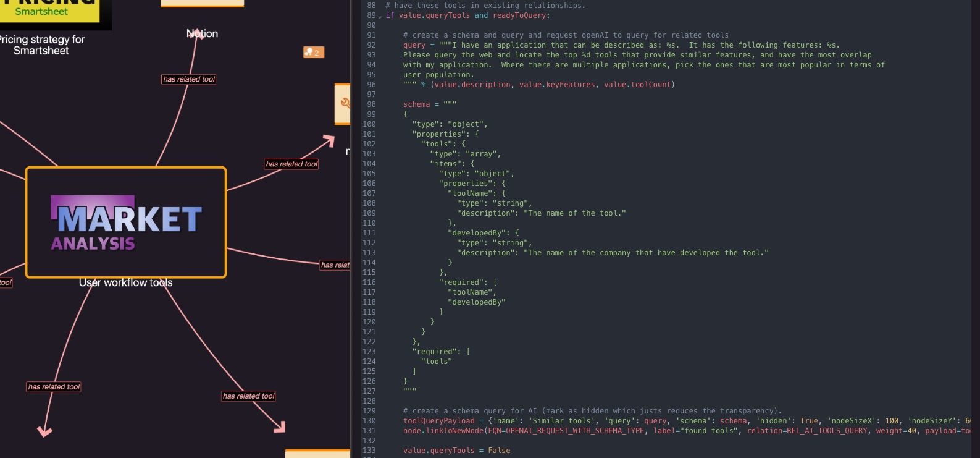
Task: Click the Notion node label
Action: tap(203, 34)
